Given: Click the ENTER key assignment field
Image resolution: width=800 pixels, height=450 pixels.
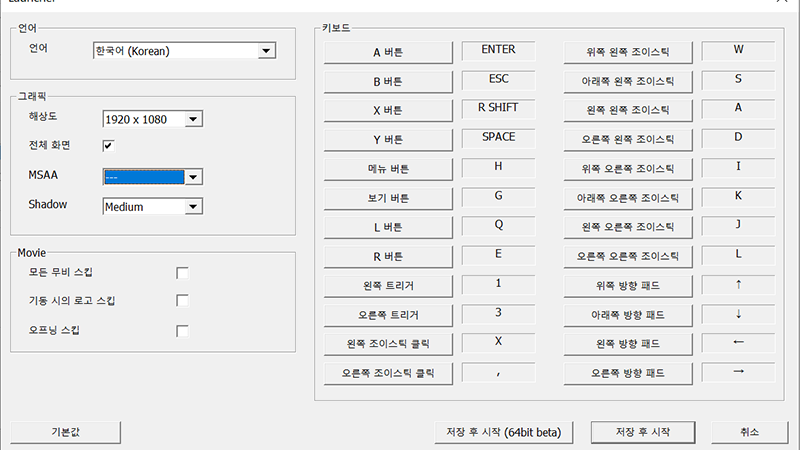Looking at the screenshot, I should tap(498, 50).
